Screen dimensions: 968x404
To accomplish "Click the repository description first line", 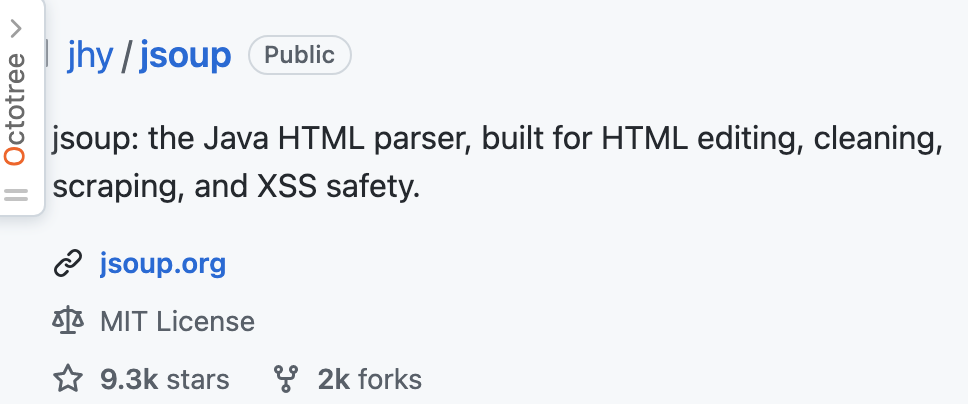I will (x=497, y=138).
